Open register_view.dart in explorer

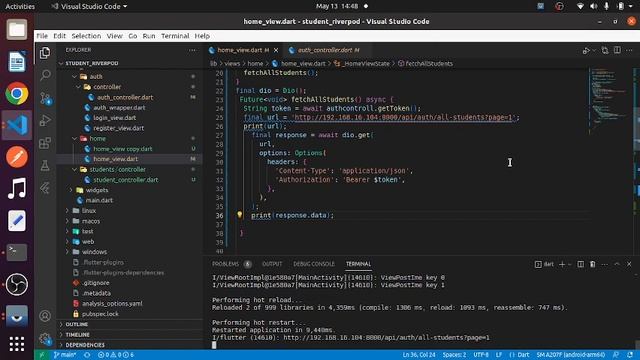click(x=118, y=128)
